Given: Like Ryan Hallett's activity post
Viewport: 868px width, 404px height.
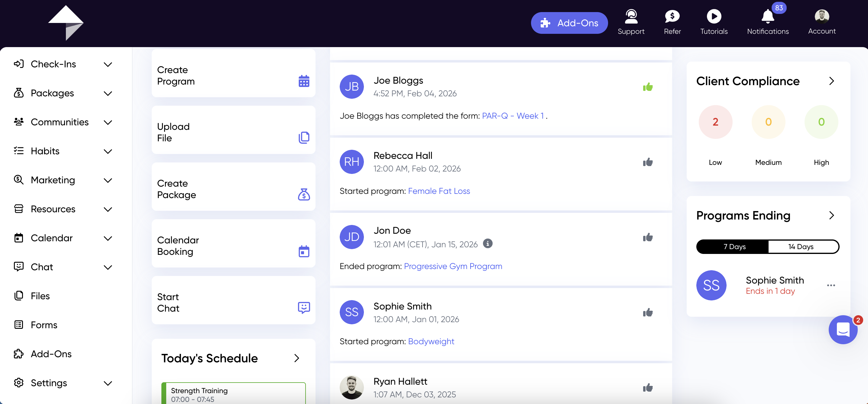Looking at the screenshot, I should pyautogui.click(x=648, y=387).
